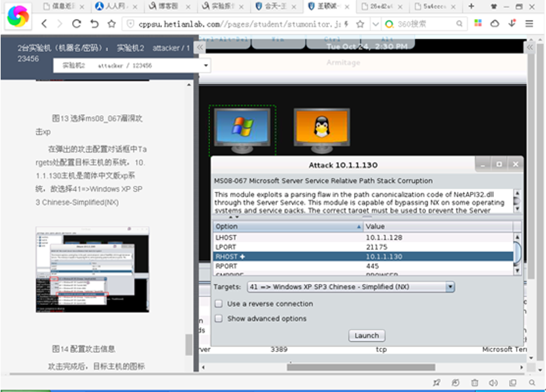546x392 pixels.
Task: Open the downloads arrow icon
Action: 512,24
